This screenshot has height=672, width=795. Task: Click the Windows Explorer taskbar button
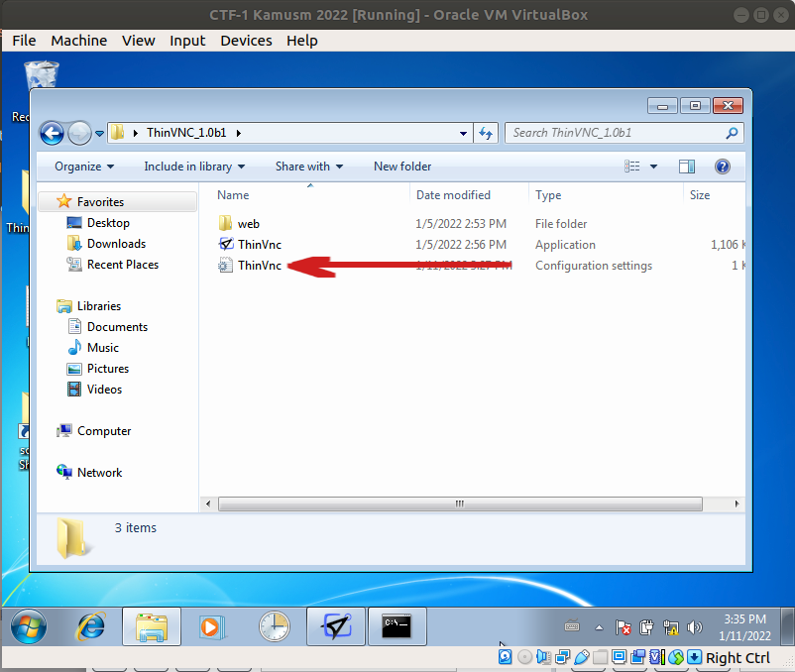[151, 626]
